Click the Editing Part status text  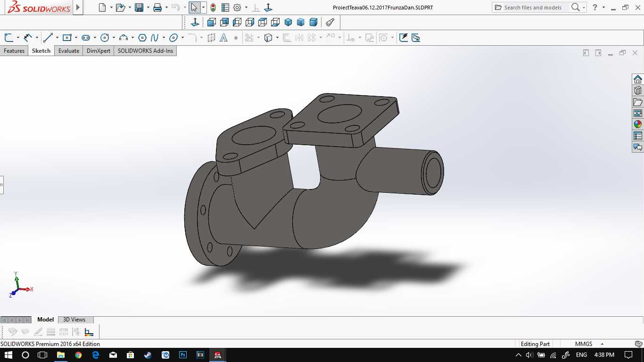[535, 344]
